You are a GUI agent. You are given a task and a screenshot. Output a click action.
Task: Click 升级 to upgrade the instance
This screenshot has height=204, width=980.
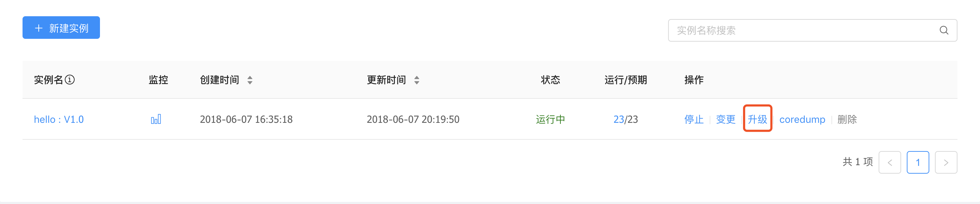(757, 119)
